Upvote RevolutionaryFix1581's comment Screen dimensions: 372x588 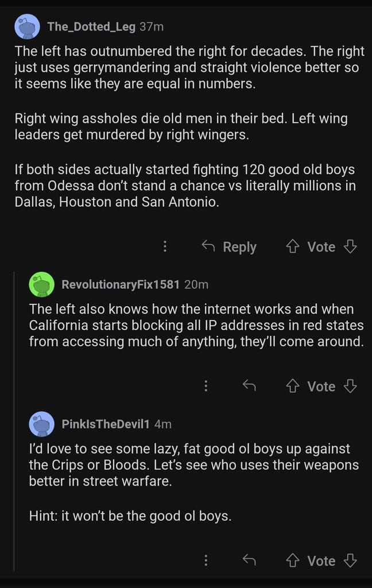click(x=293, y=386)
